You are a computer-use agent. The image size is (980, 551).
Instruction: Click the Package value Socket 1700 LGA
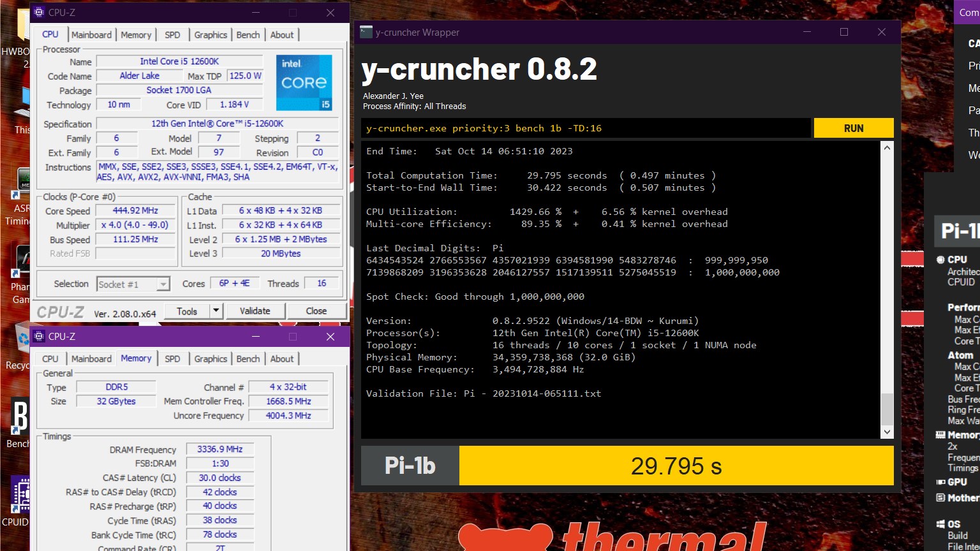point(179,90)
